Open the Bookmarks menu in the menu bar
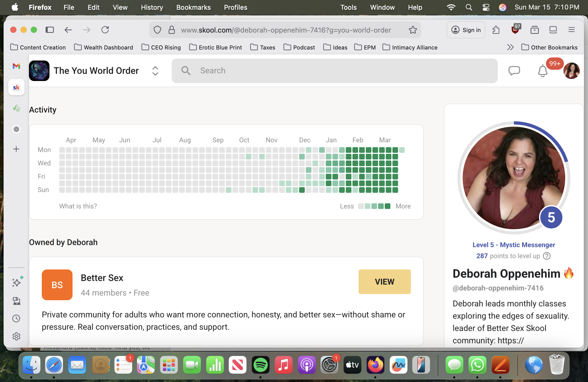The image size is (588, 382). 193,7
